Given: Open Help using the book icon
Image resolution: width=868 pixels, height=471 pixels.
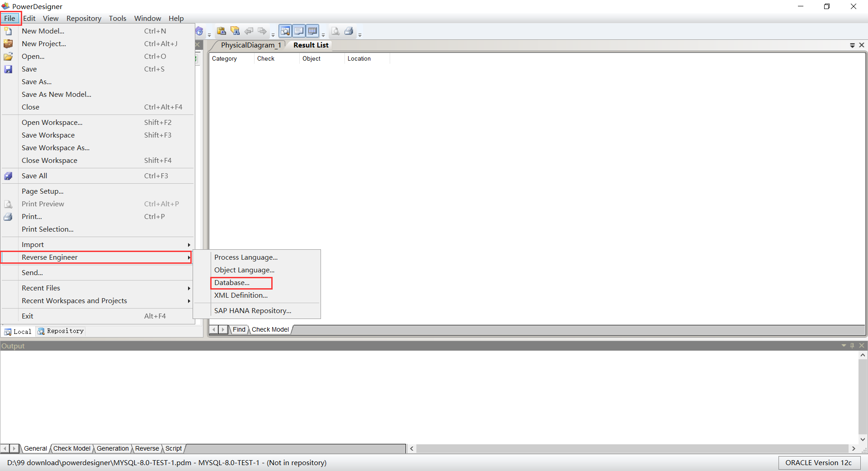Looking at the screenshot, I should point(199,31).
